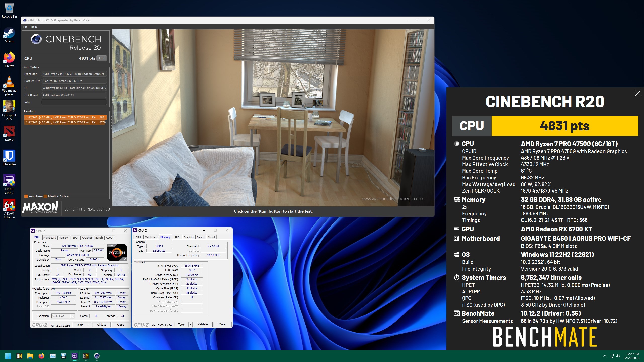Switch to Graphics tab in CPU-Z processor window

[87, 238]
